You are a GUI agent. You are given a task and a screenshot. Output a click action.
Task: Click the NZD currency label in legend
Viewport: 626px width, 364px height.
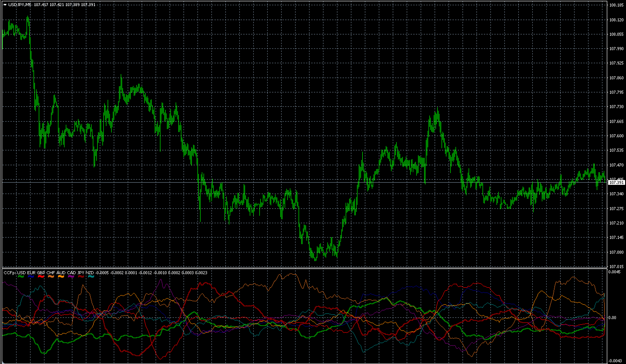pos(90,273)
